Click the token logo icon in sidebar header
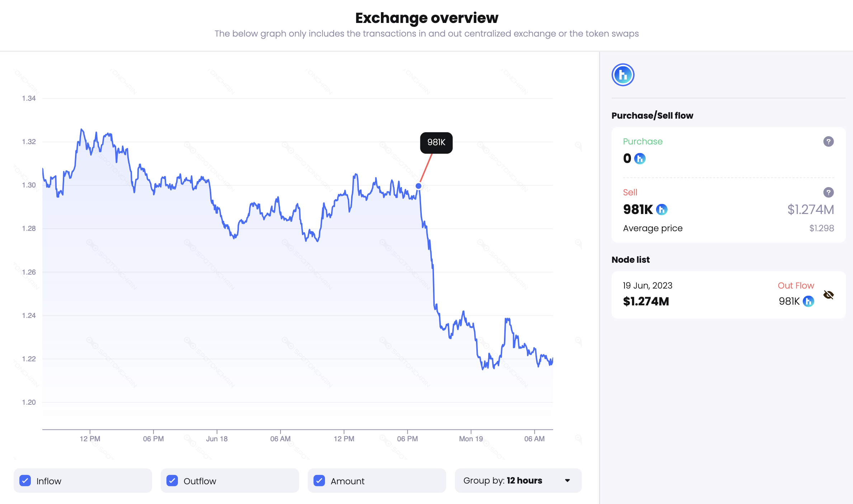Screen dimensions: 853x504 (623, 75)
